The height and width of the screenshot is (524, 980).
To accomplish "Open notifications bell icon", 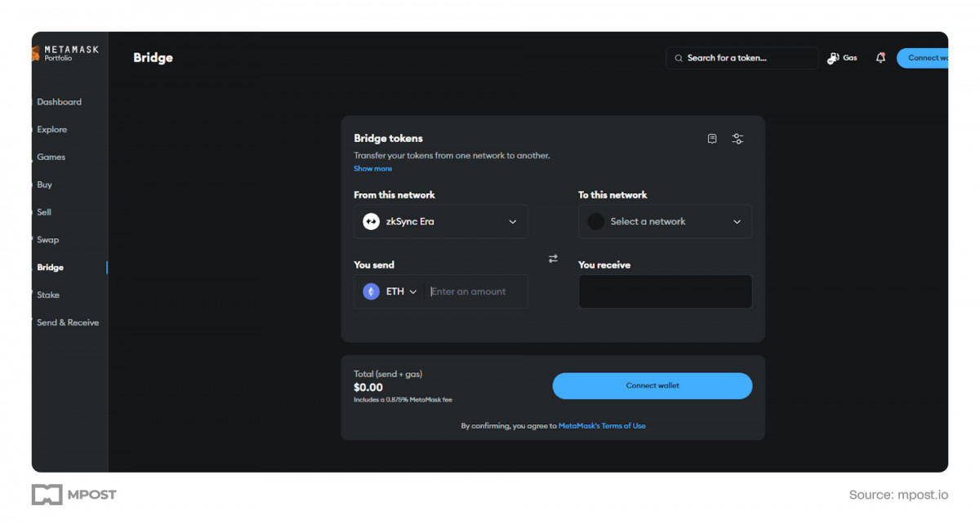I will click(880, 58).
